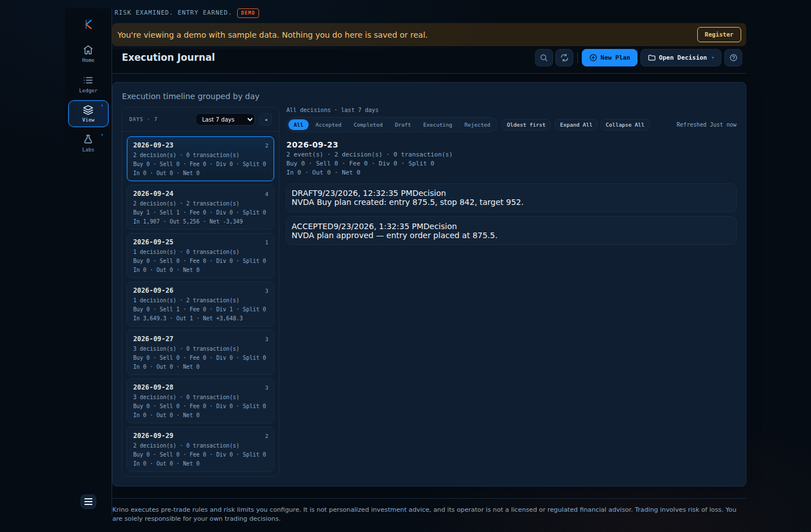Image resolution: width=811 pixels, height=532 pixels.
Task: Open the help question-mark icon
Action: tap(733, 58)
